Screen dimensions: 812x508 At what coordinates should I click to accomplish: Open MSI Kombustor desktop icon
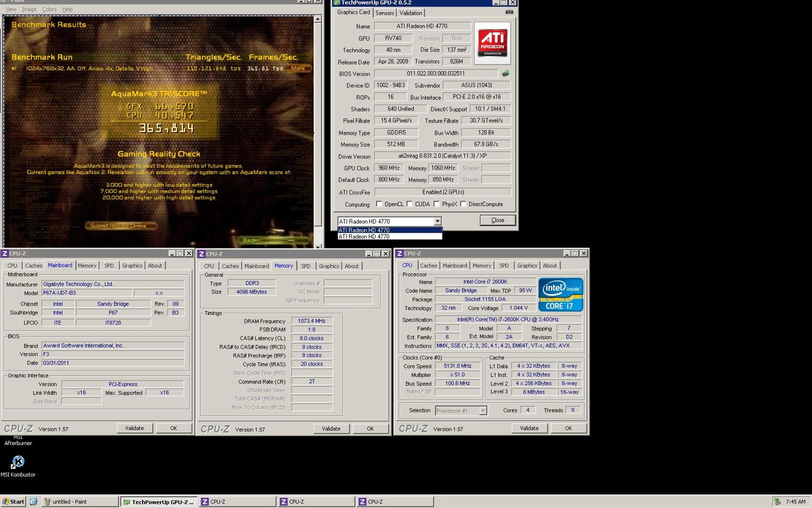pyautogui.click(x=18, y=466)
